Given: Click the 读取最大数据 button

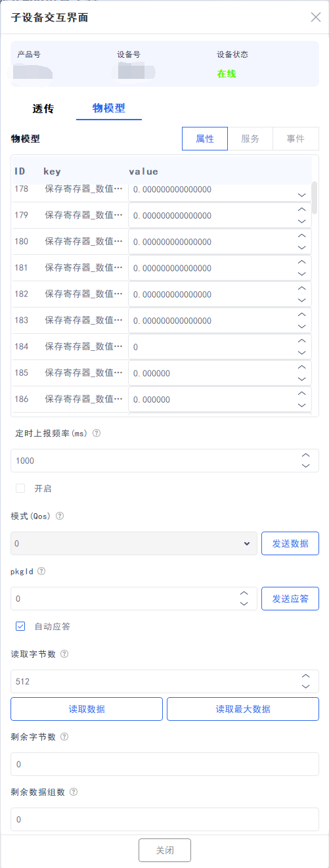Looking at the screenshot, I should pos(243,709).
